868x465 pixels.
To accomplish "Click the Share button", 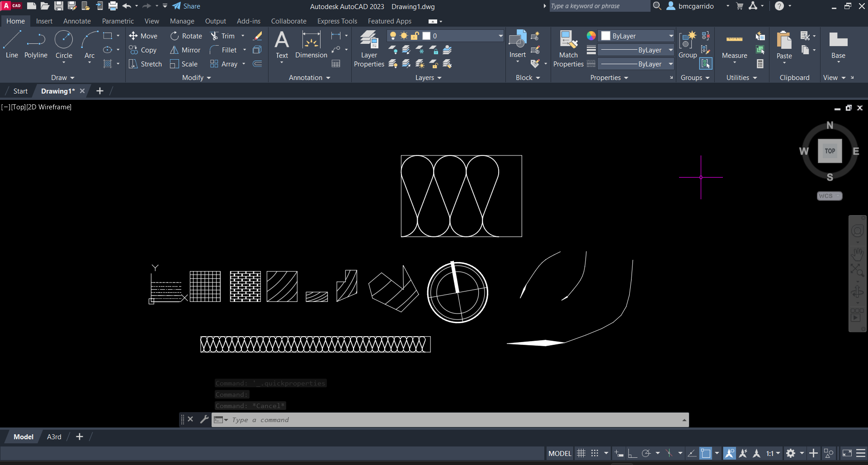I will point(186,6).
